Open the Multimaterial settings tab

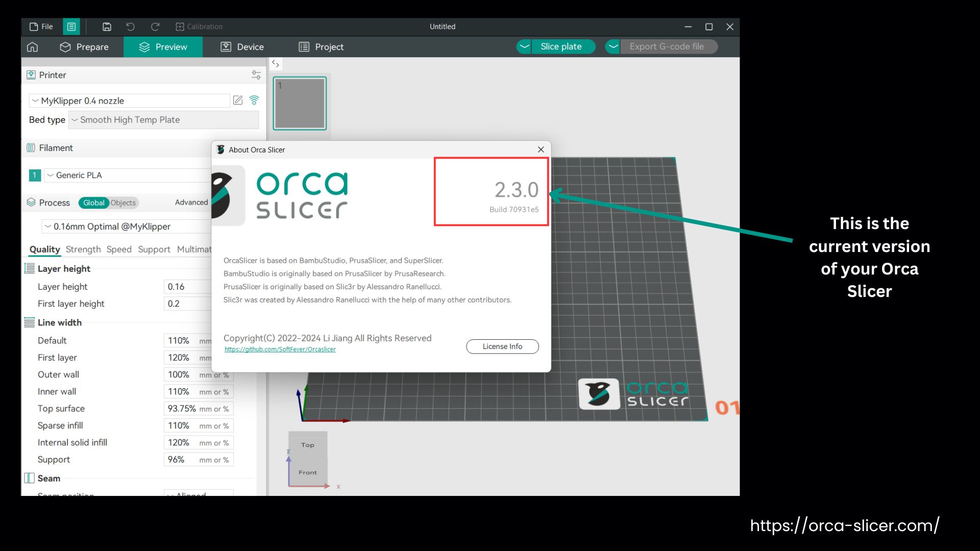coord(194,249)
